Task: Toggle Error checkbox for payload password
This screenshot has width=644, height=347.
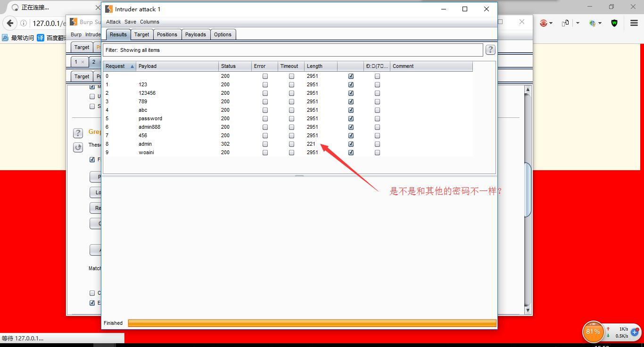Action: 265,118
